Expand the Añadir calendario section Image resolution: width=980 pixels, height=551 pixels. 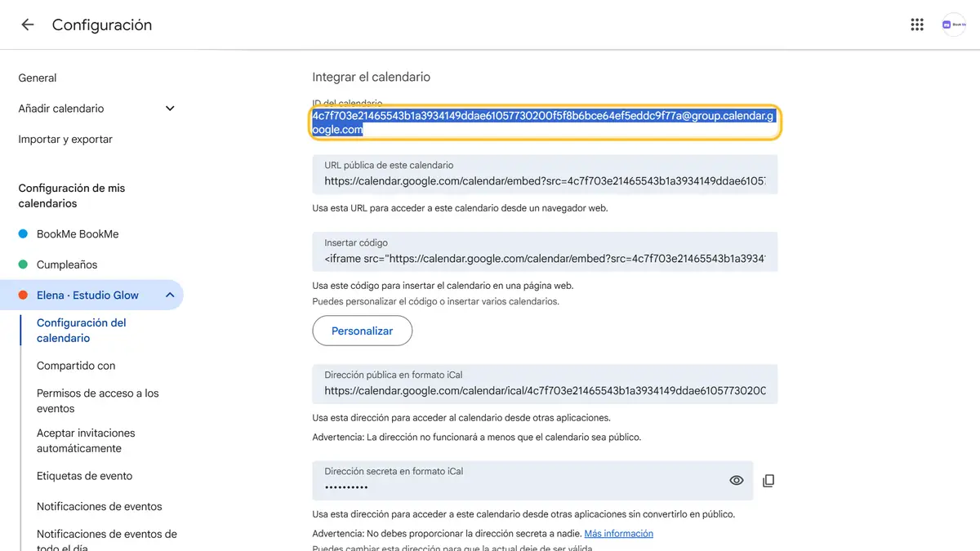point(170,109)
